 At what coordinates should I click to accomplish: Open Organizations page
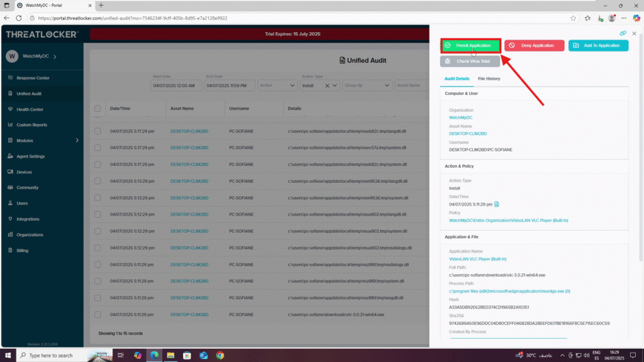point(30,235)
